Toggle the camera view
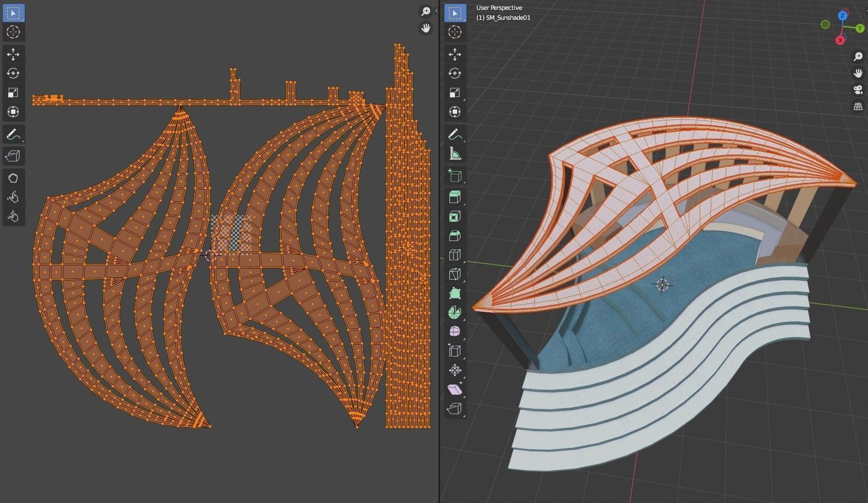868x503 pixels. pyautogui.click(x=858, y=90)
